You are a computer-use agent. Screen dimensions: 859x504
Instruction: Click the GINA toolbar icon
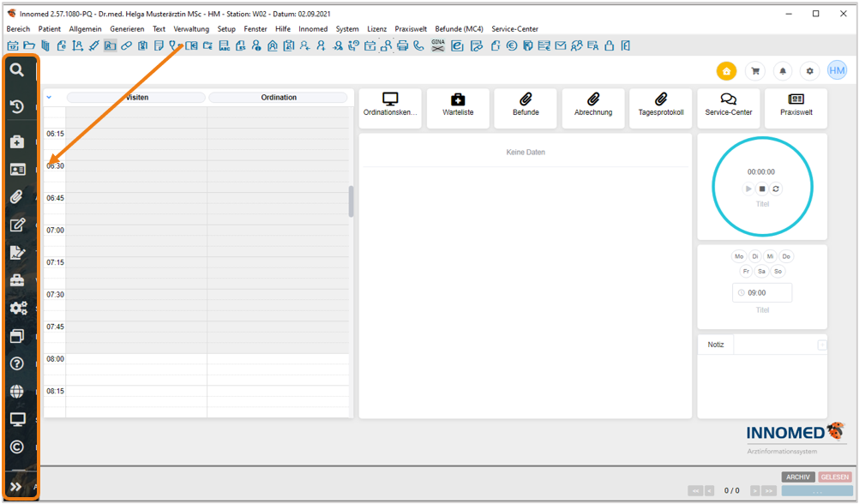click(438, 45)
